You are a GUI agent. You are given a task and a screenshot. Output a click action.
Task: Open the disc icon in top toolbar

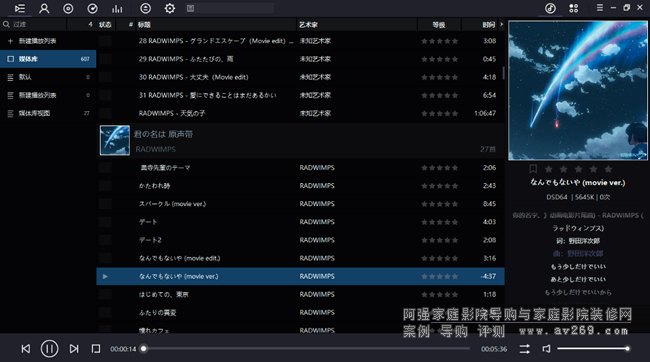[x=68, y=8]
